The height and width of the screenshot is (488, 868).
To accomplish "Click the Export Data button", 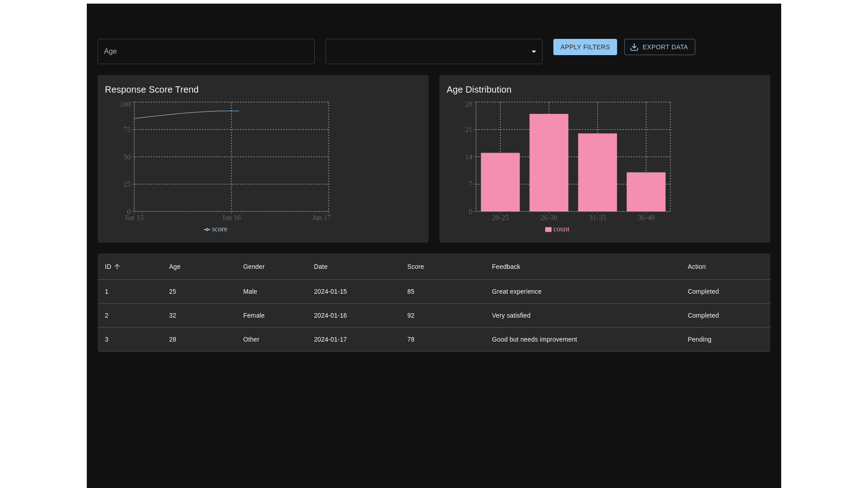I will [659, 47].
